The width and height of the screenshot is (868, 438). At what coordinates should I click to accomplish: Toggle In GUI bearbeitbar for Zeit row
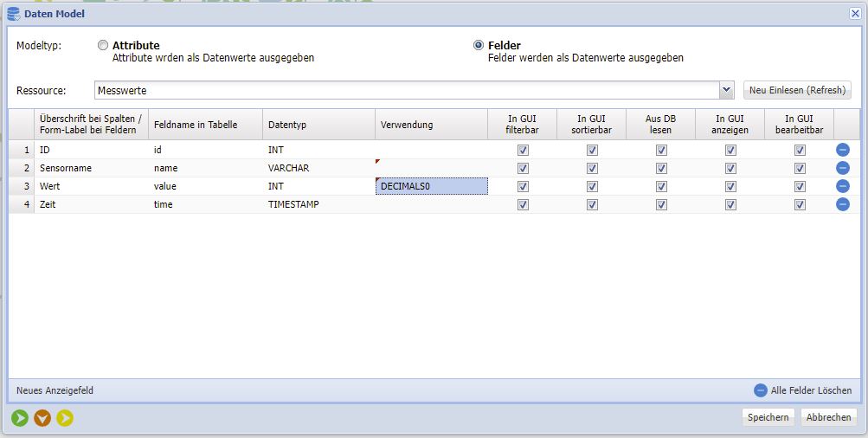pos(800,204)
